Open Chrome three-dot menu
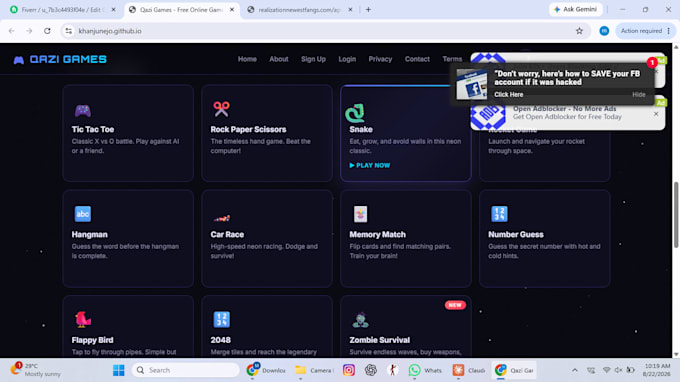Image resolution: width=680 pixels, height=382 pixels. tap(669, 31)
